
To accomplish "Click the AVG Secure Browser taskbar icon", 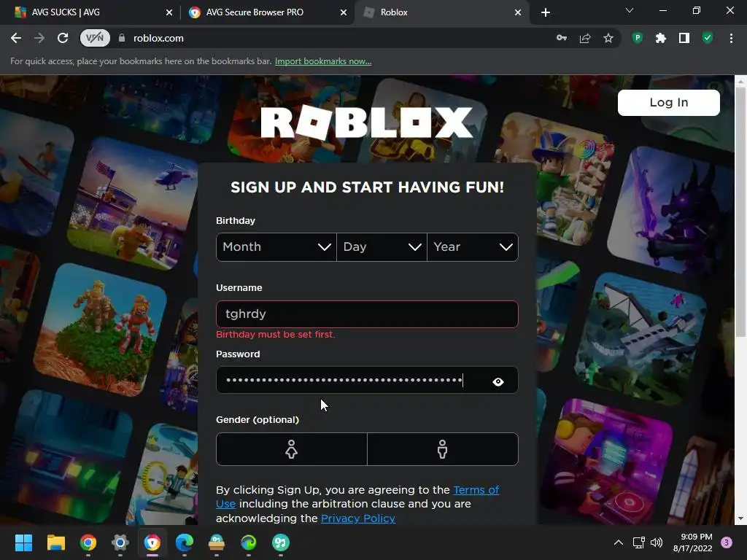I will coord(152,542).
